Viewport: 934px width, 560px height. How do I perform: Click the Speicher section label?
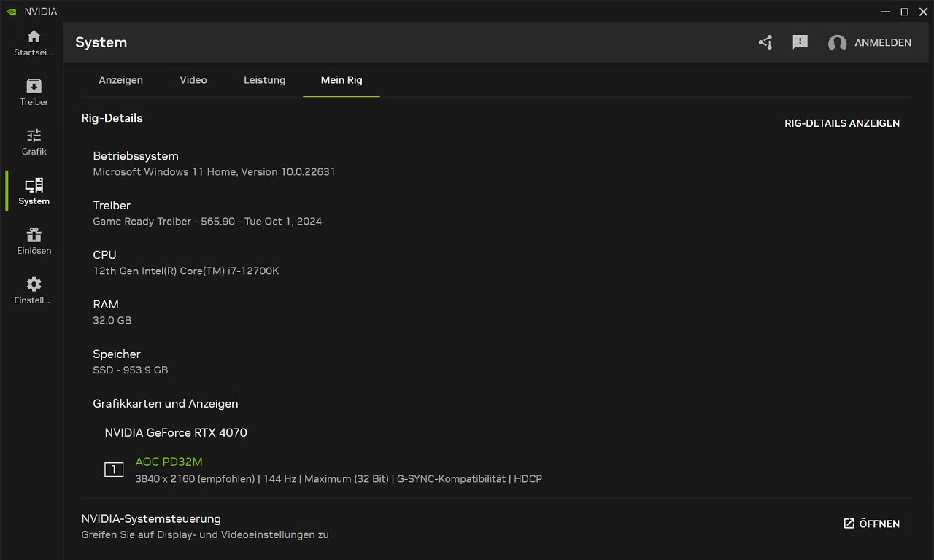coord(117,354)
